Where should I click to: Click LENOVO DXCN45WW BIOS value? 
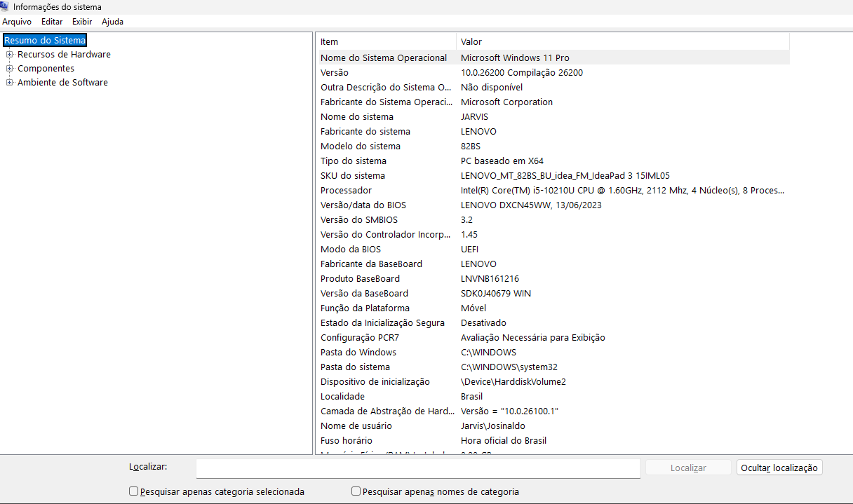[531, 205]
